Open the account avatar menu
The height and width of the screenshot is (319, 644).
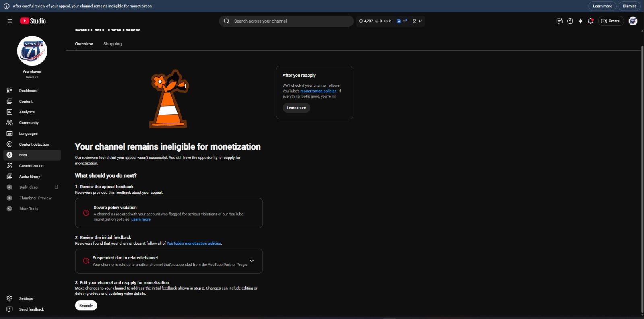pyautogui.click(x=633, y=21)
